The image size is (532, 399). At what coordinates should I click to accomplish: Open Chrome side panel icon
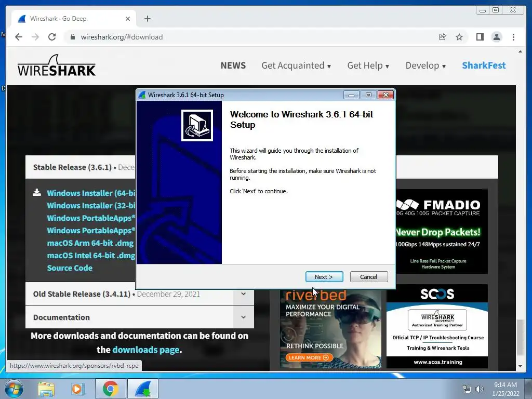point(480,37)
